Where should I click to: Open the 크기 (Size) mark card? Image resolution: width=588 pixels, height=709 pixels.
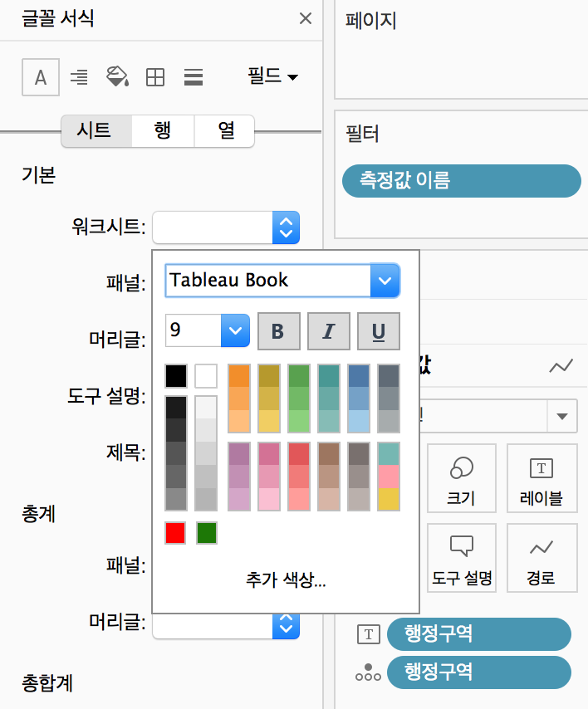pyautogui.click(x=462, y=478)
